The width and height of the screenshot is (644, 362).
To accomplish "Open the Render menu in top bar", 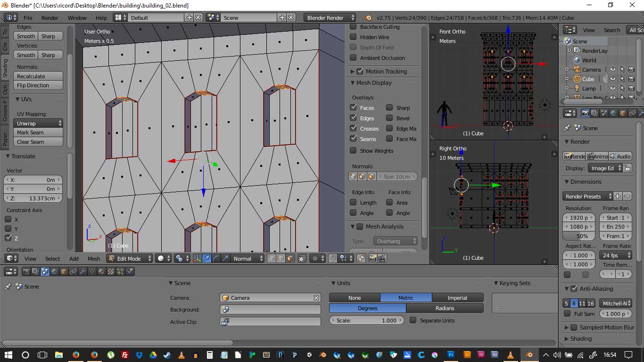I will point(50,18).
